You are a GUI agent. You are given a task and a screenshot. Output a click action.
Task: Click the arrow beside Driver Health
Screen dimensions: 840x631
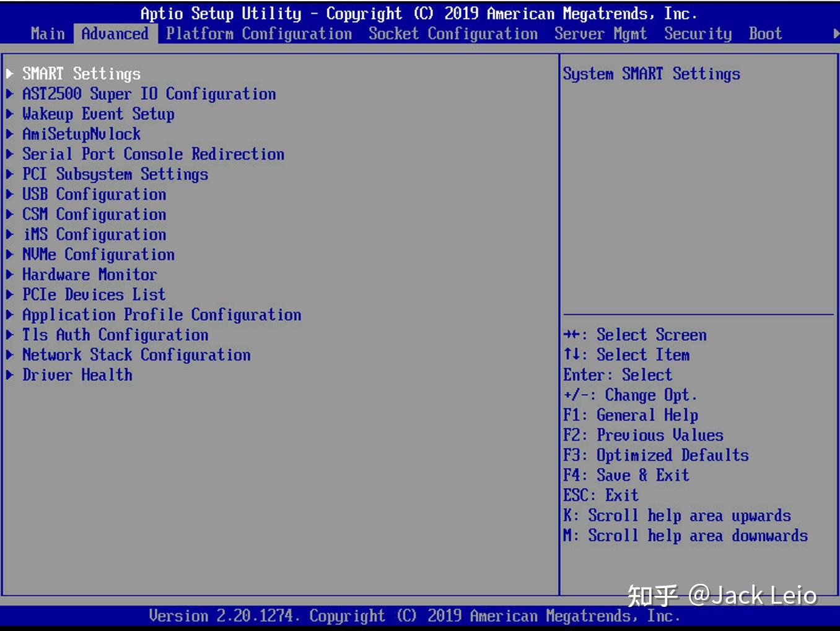coord(10,375)
